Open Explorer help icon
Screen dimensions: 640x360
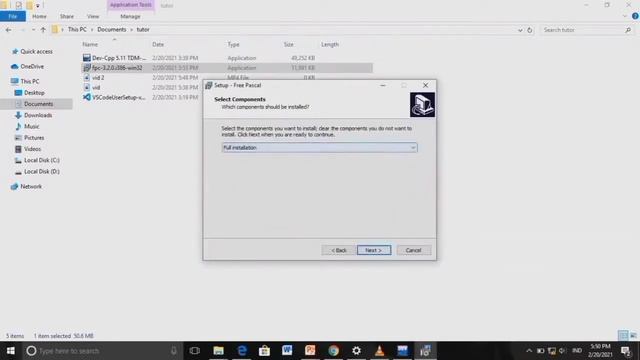coord(635,16)
